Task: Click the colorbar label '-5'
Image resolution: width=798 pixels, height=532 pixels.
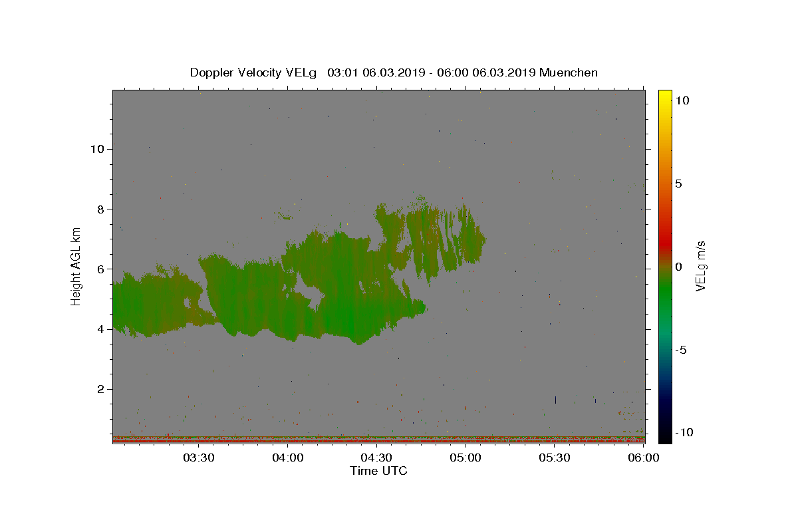Action: (x=680, y=350)
